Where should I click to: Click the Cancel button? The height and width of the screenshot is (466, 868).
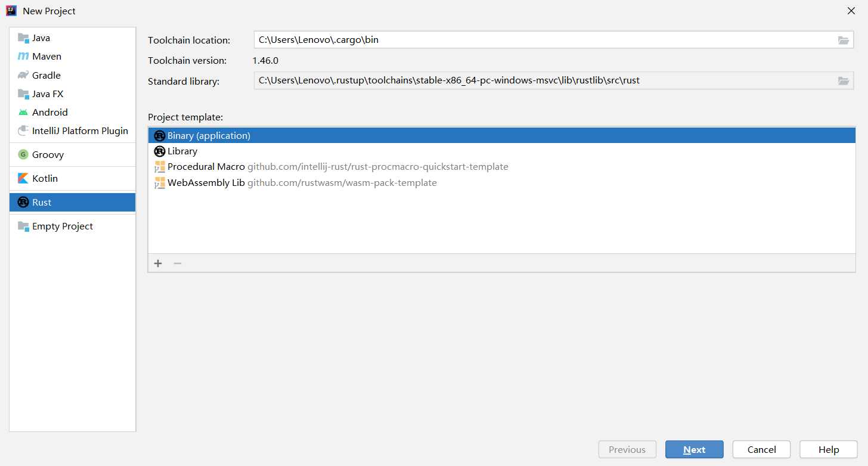pyautogui.click(x=762, y=449)
